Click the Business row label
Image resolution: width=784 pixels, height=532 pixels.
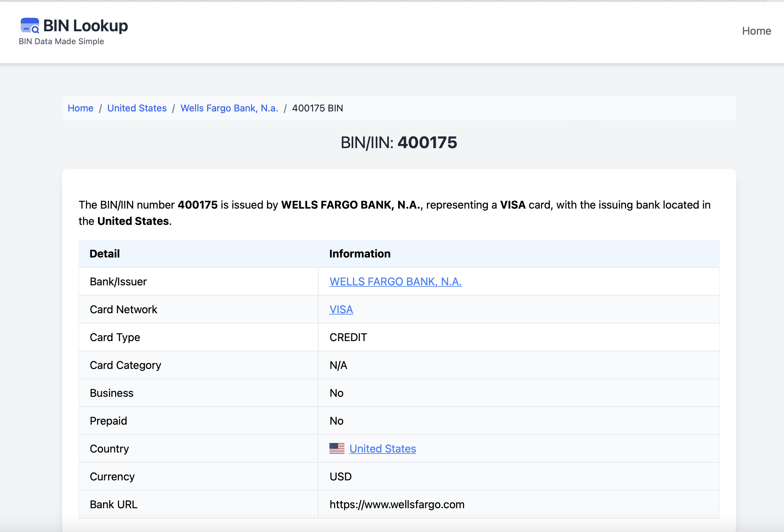point(112,393)
